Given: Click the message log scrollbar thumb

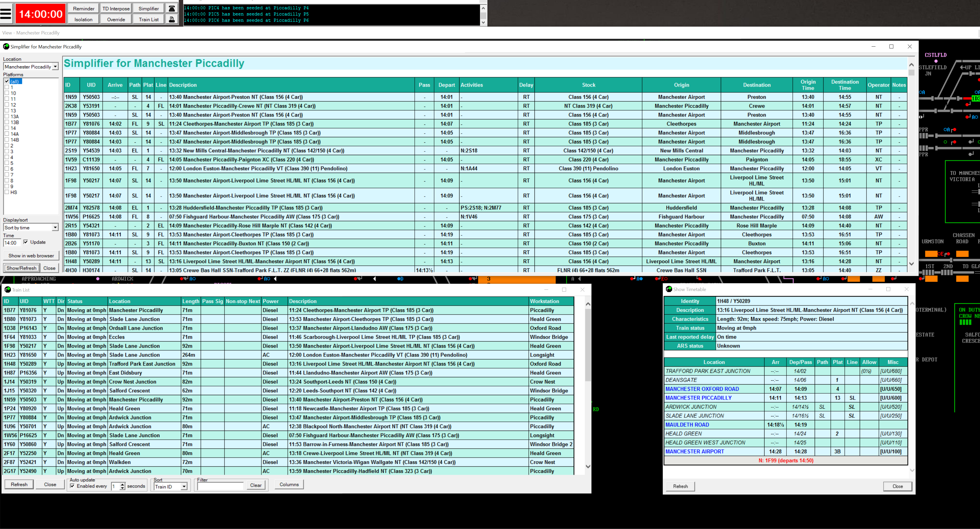Looking at the screenshot, I should pyautogui.click(x=483, y=15).
